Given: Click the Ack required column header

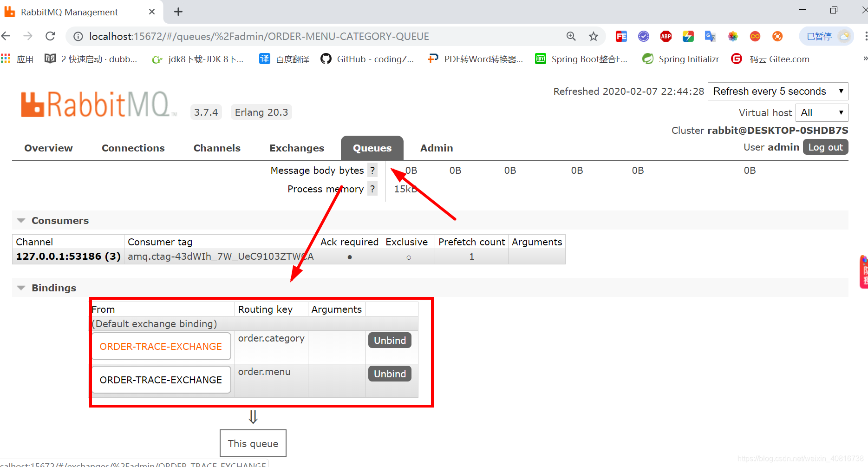Looking at the screenshot, I should (x=349, y=242).
